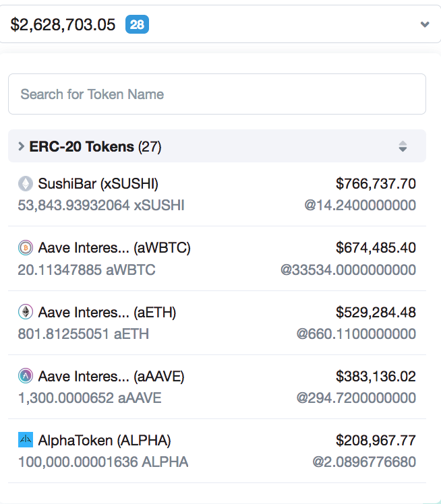The image size is (441, 504).
Task: Click the aAAVE token icon
Action: click(26, 376)
